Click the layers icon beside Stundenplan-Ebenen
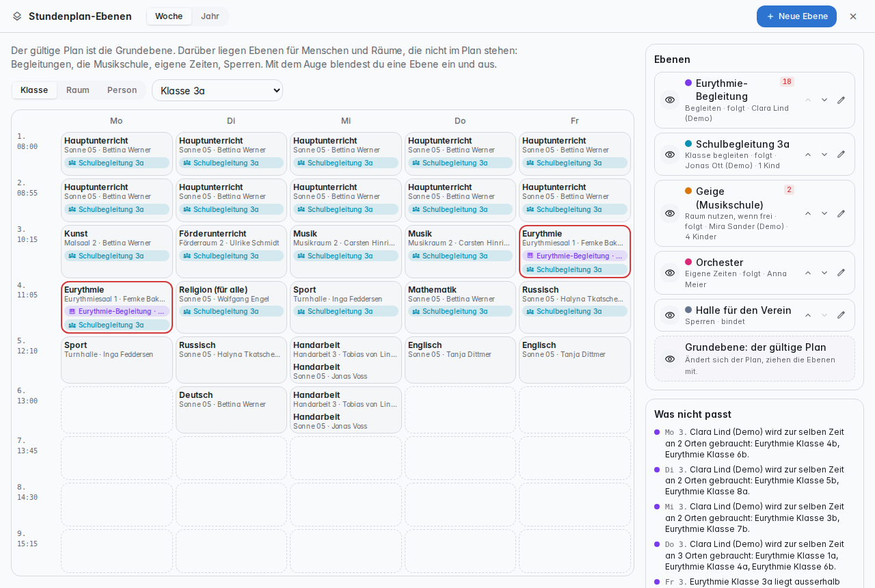 pyautogui.click(x=17, y=16)
